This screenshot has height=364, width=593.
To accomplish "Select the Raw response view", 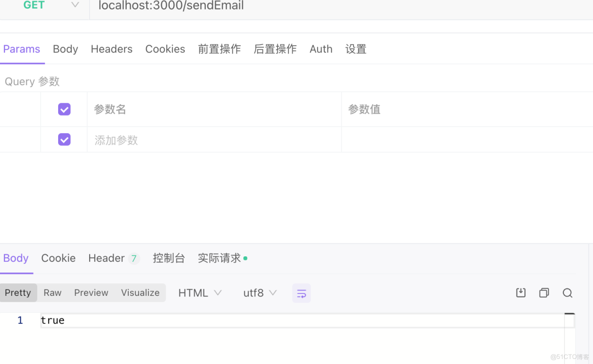I will point(52,292).
